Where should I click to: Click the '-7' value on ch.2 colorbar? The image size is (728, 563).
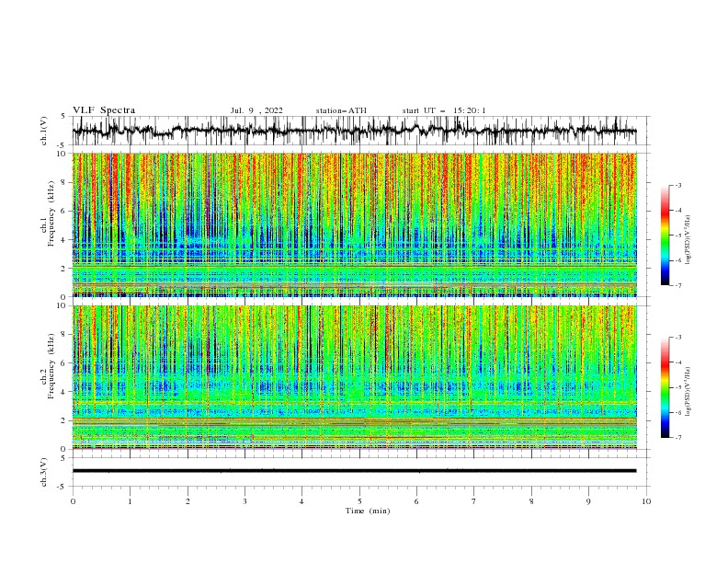[677, 437]
